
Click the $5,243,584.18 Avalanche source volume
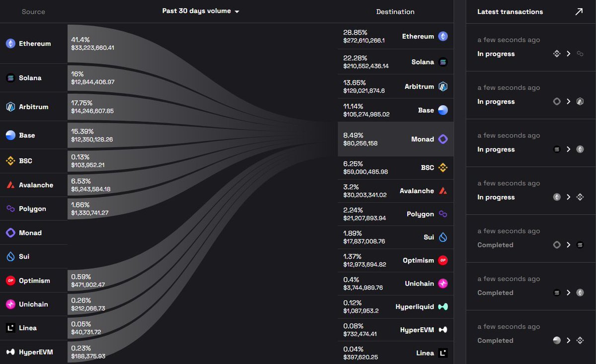[x=91, y=189]
